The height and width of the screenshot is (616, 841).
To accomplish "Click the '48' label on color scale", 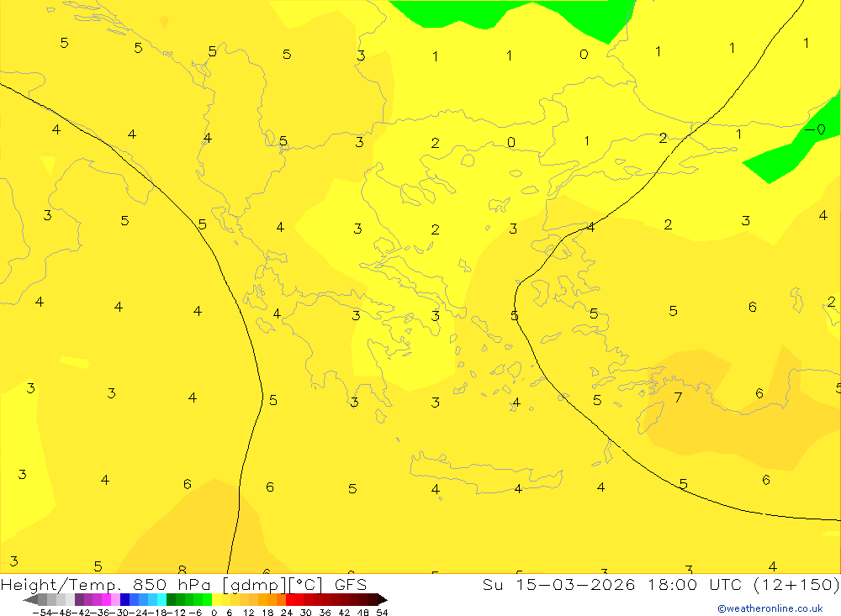I will pyautogui.click(x=363, y=613).
